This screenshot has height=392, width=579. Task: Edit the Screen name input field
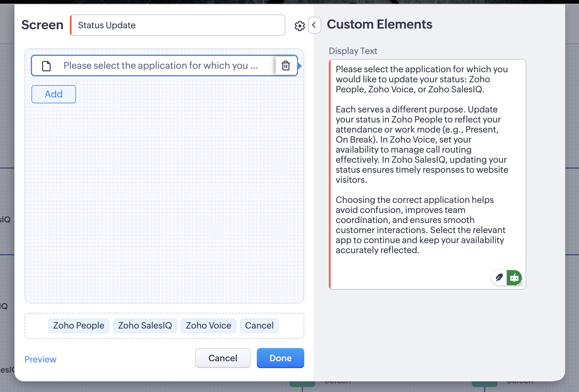click(178, 25)
